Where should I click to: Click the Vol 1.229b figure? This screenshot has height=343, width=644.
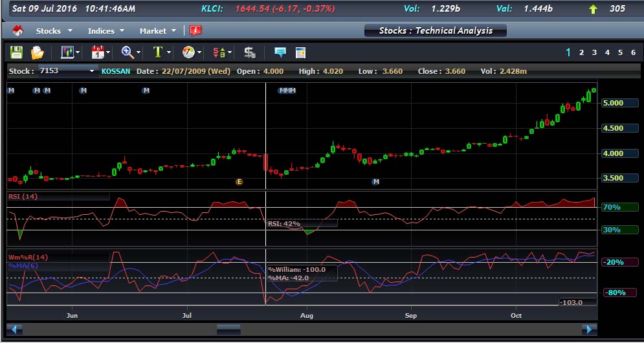pos(446,8)
